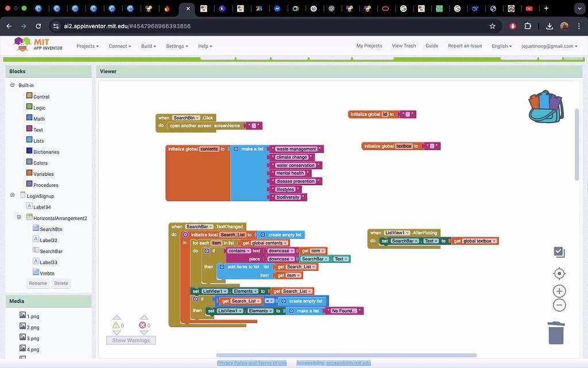Zoom out with the minus icon

(559, 305)
